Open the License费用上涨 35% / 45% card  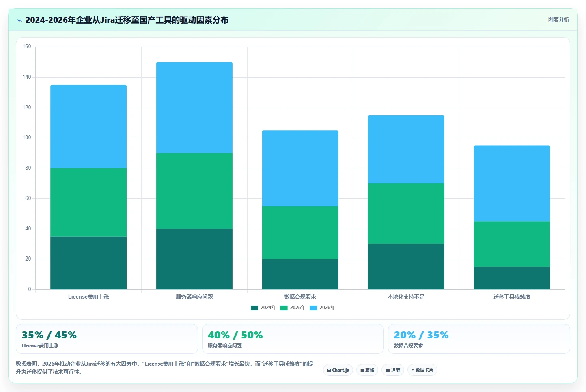coord(107,339)
